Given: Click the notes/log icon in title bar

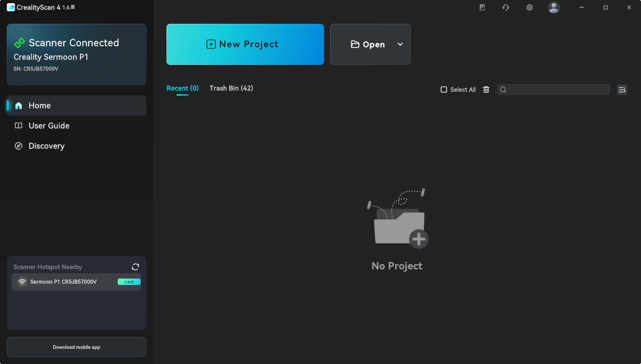Looking at the screenshot, I should [x=482, y=8].
